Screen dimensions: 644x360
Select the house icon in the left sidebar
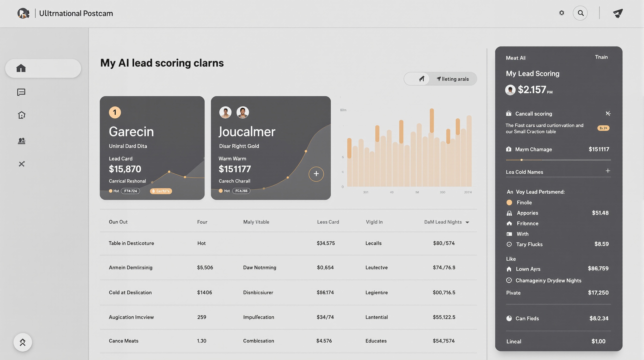pyautogui.click(x=22, y=115)
